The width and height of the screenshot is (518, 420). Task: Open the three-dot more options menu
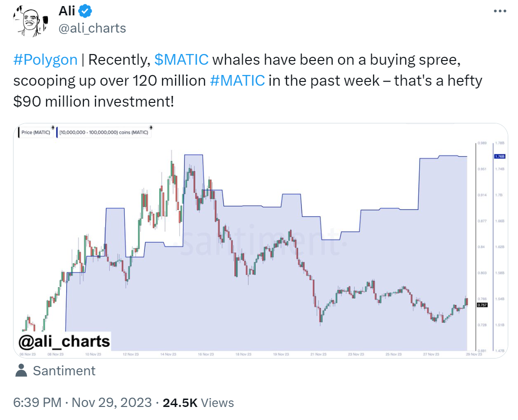tap(500, 11)
